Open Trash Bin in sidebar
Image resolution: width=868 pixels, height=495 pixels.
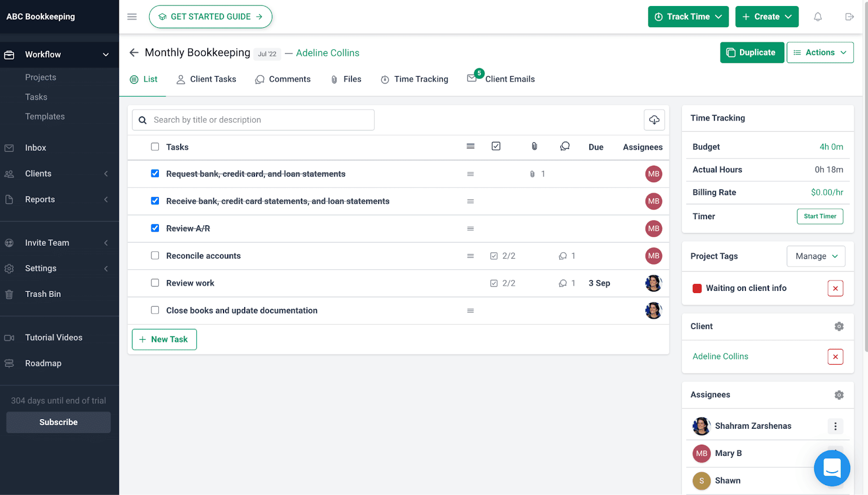[x=43, y=294]
